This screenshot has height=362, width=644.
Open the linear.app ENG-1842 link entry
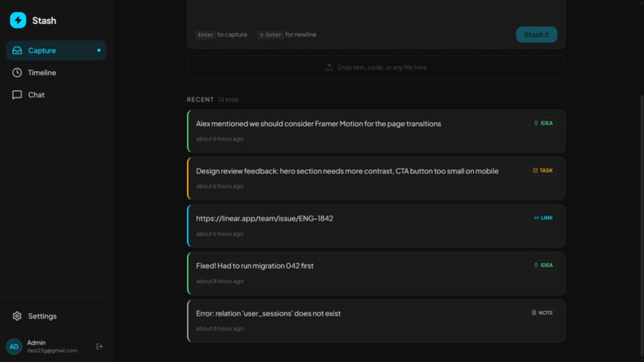click(376, 225)
